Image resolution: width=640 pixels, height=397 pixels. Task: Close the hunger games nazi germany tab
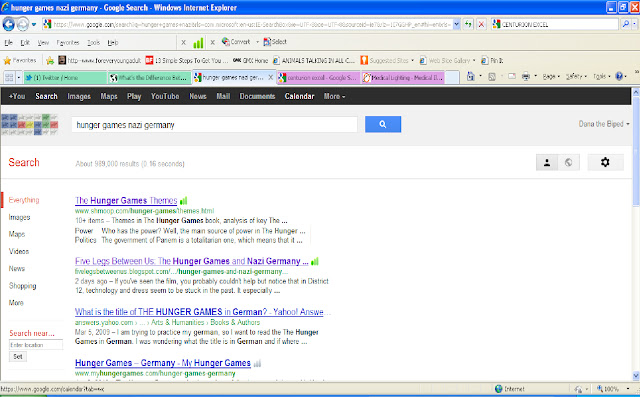coord(270,77)
